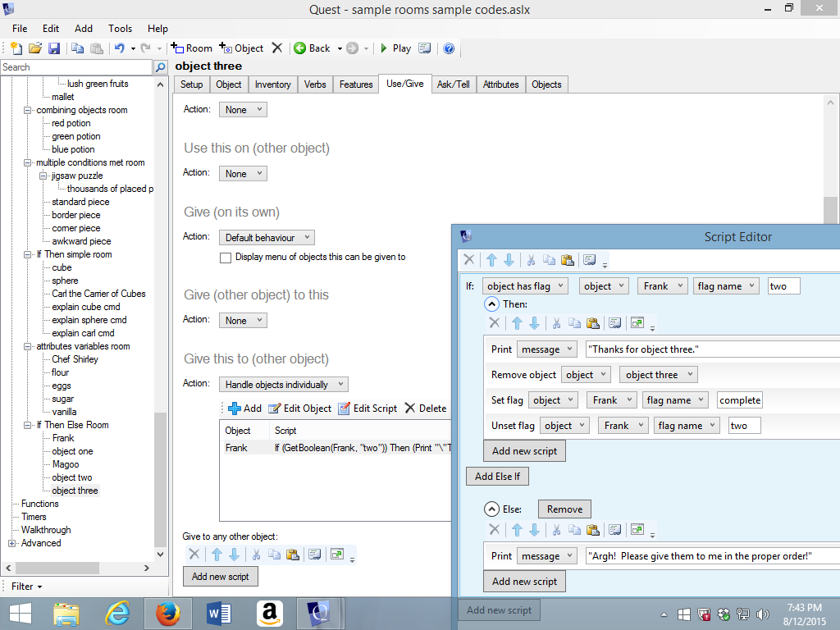Collapse the 'If Then Else Room' tree node
This screenshot has height=630, width=840.
pyautogui.click(x=28, y=425)
